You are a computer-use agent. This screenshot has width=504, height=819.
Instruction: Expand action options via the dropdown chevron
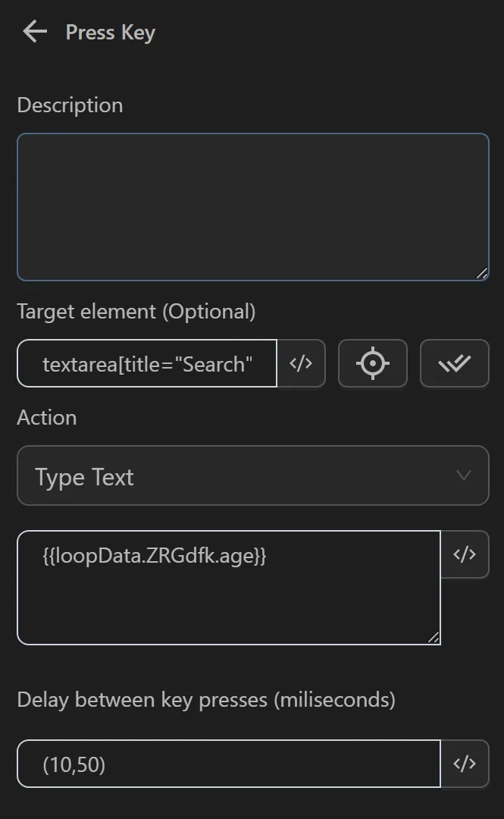(465, 475)
